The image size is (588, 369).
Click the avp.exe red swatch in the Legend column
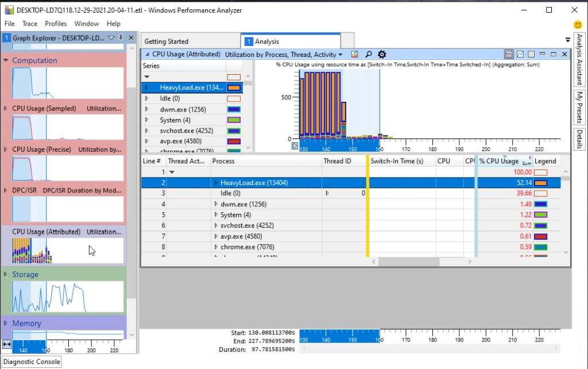click(540, 236)
